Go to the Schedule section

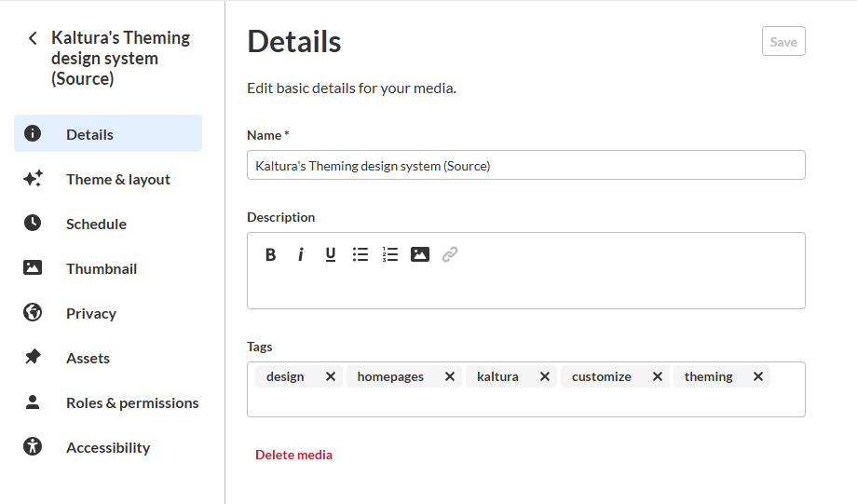(x=108, y=224)
